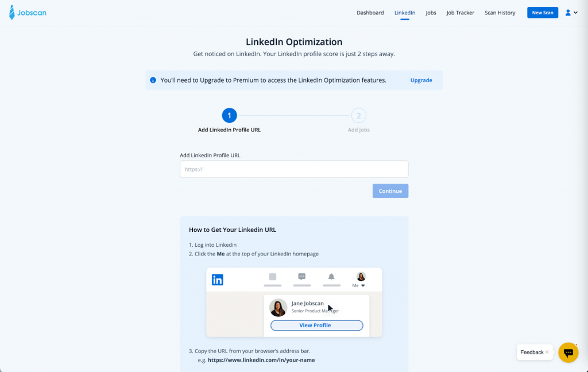
Task: Select step 2 Add jobs circle
Action: 358,115
